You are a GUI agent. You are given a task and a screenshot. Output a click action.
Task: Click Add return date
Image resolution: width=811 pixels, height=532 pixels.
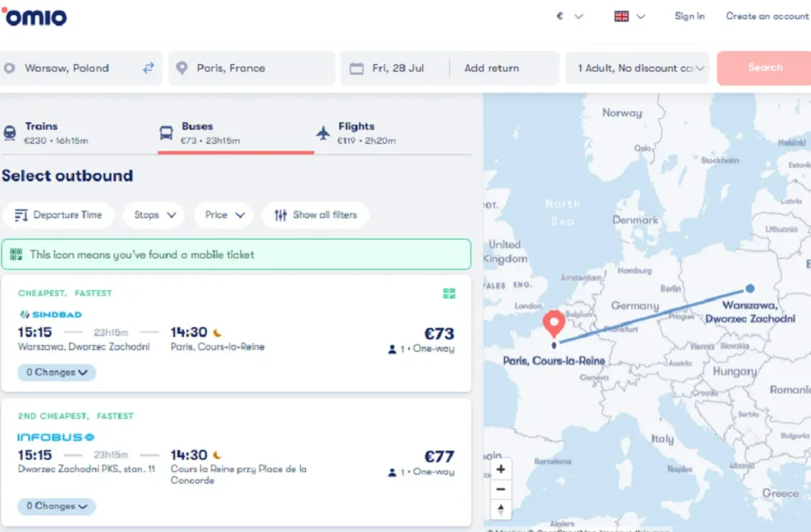491,68
